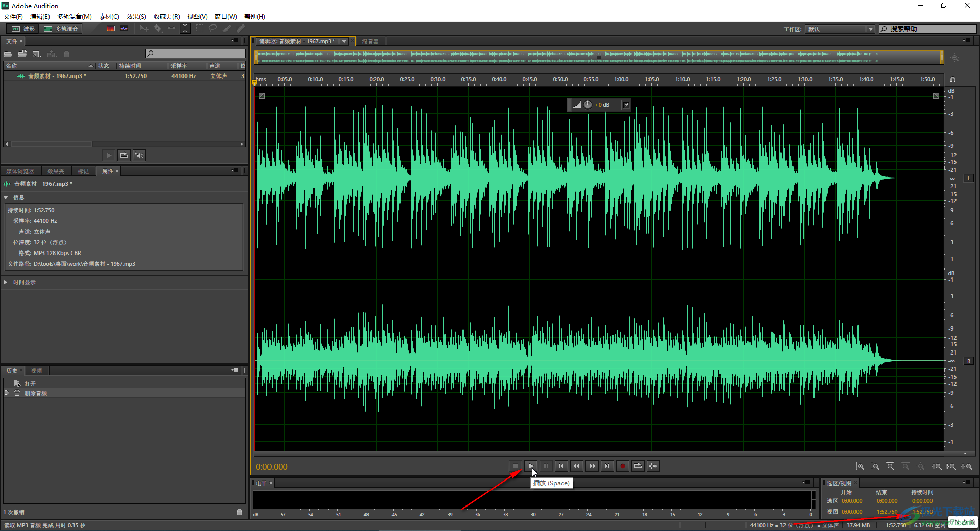Open file icon in Files panel
The image size is (980, 531).
point(8,54)
